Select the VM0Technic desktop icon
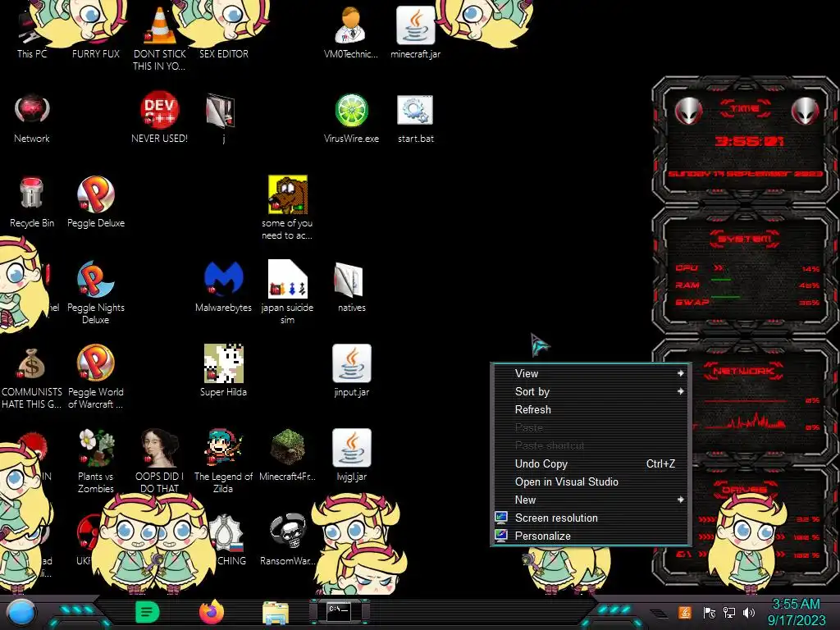 click(351, 32)
